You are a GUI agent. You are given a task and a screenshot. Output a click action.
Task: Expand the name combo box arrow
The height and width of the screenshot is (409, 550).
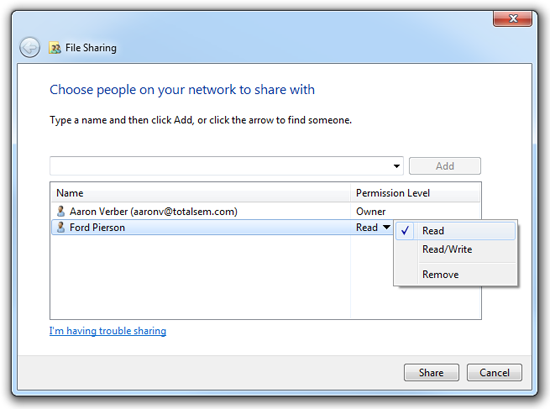[396, 166]
